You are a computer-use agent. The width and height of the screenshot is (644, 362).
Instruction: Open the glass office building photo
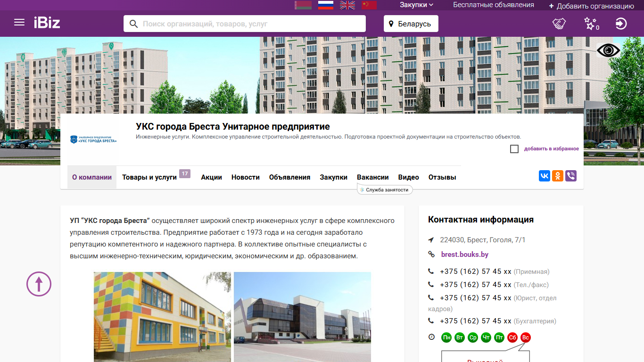point(302,317)
